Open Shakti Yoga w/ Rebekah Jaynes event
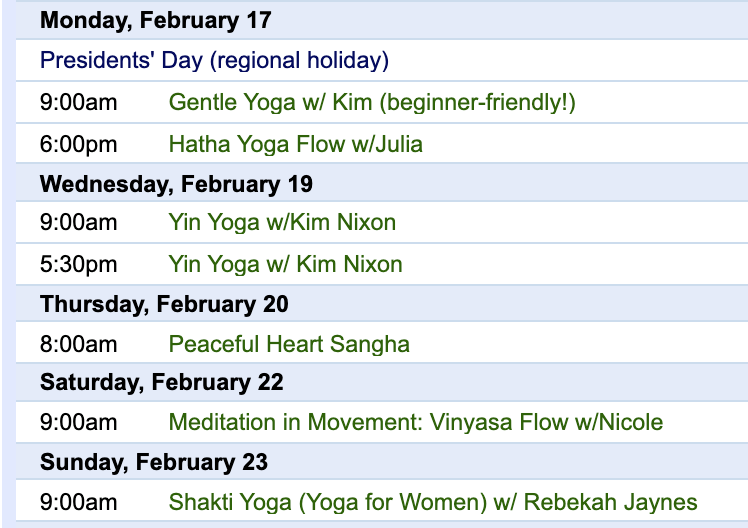 click(433, 503)
